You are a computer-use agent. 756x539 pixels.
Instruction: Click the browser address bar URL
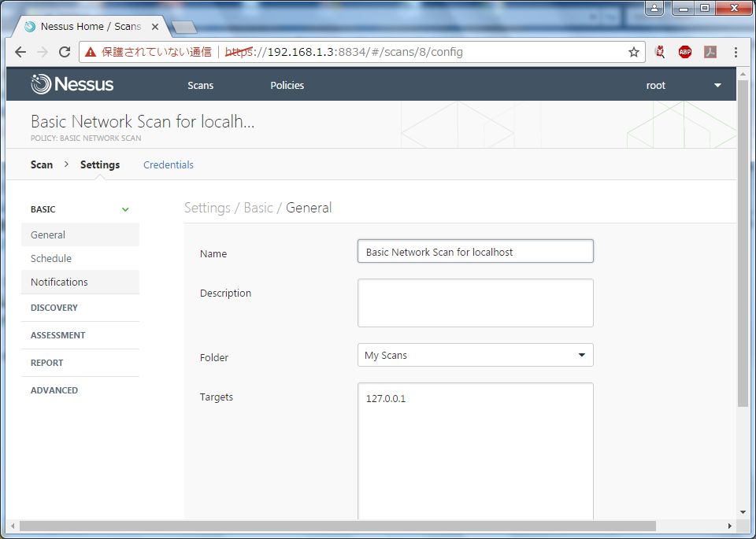coord(344,52)
